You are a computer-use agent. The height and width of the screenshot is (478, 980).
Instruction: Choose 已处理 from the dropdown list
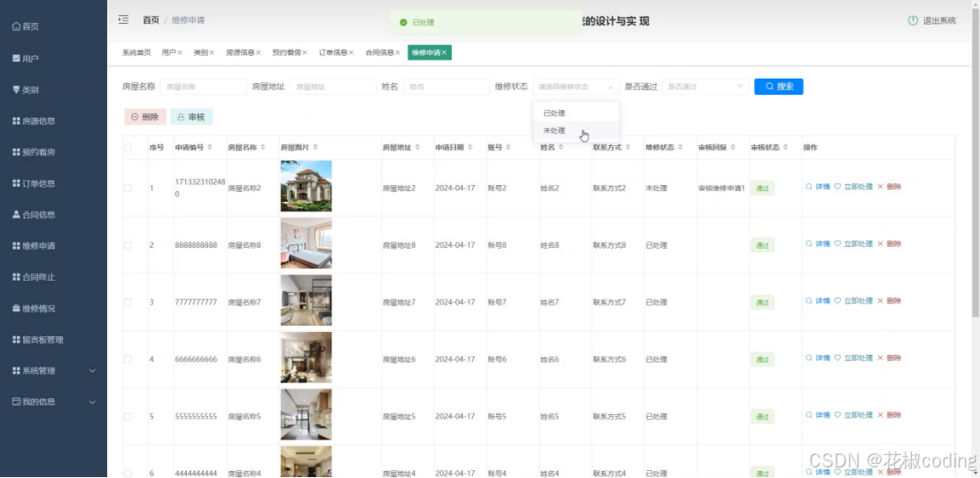(x=576, y=113)
